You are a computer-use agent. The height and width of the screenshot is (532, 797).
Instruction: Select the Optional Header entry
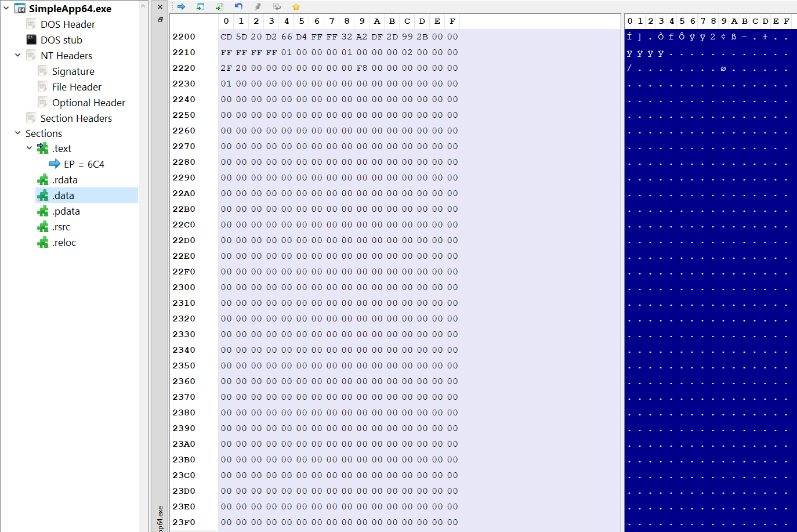click(x=88, y=103)
